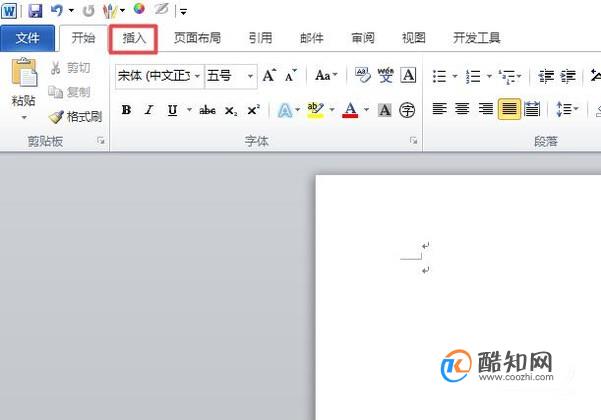
Task: Open the highlight color dropdown arrow
Action: tap(332, 110)
